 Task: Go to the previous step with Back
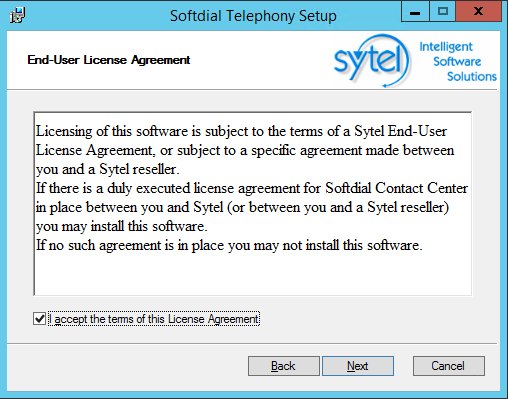tap(283, 366)
